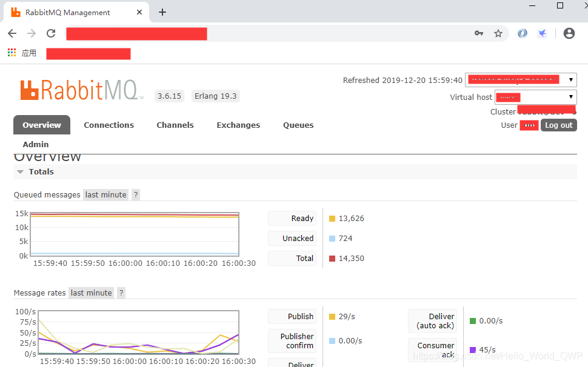The height and width of the screenshot is (367, 588).
Task: Open the apps grid shortcut
Action: pyautogui.click(x=12, y=53)
